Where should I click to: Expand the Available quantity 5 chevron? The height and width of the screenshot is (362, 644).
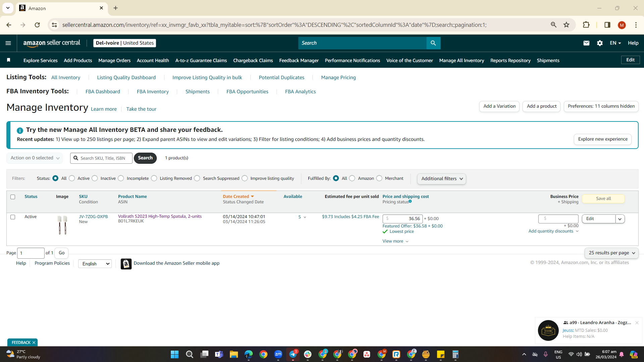click(305, 217)
